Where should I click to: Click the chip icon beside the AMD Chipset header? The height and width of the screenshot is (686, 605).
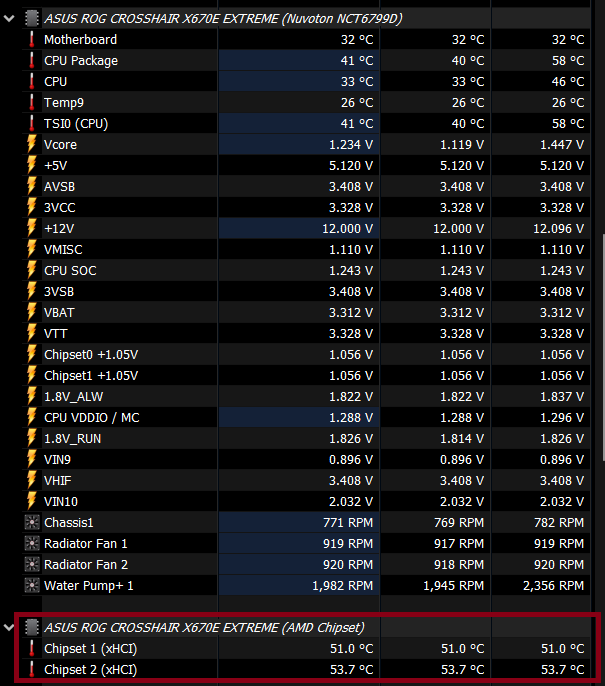[31, 627]
